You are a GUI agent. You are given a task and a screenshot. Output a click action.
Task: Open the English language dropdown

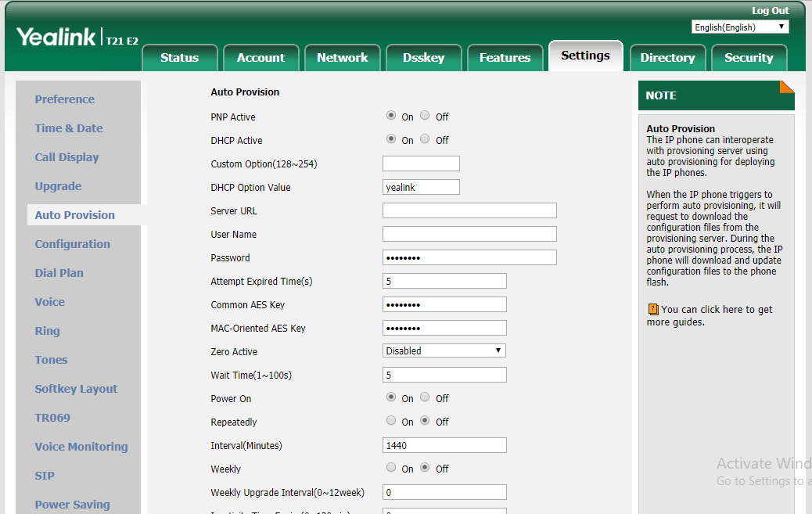(740, 27)
